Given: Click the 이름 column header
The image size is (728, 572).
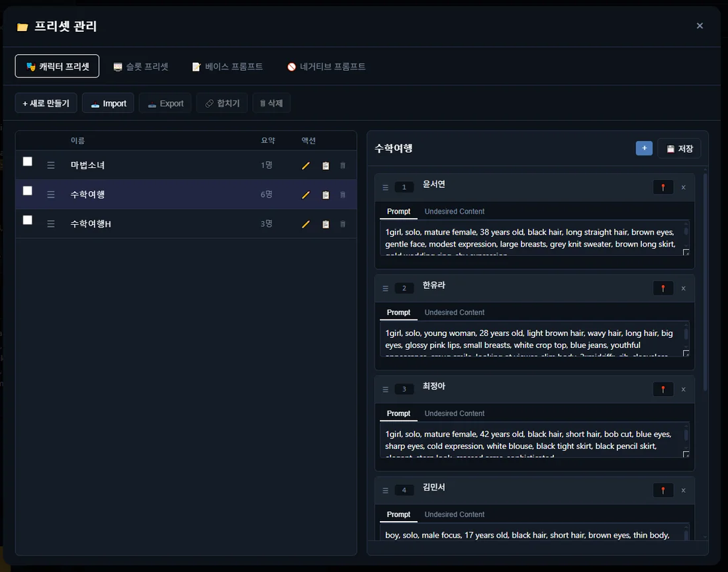Looking at the screenshot, I should pos(77,141).
